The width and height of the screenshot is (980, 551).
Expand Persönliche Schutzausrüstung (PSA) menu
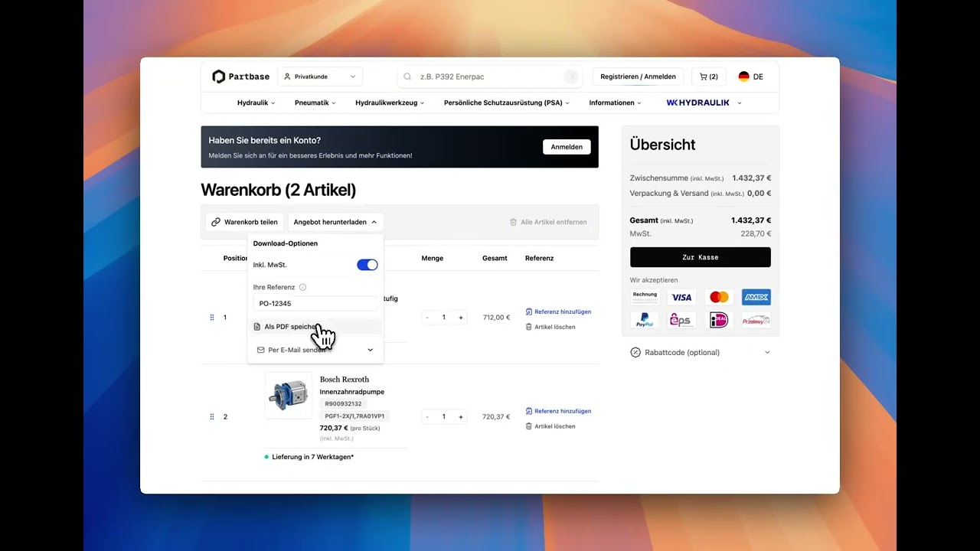506,103
